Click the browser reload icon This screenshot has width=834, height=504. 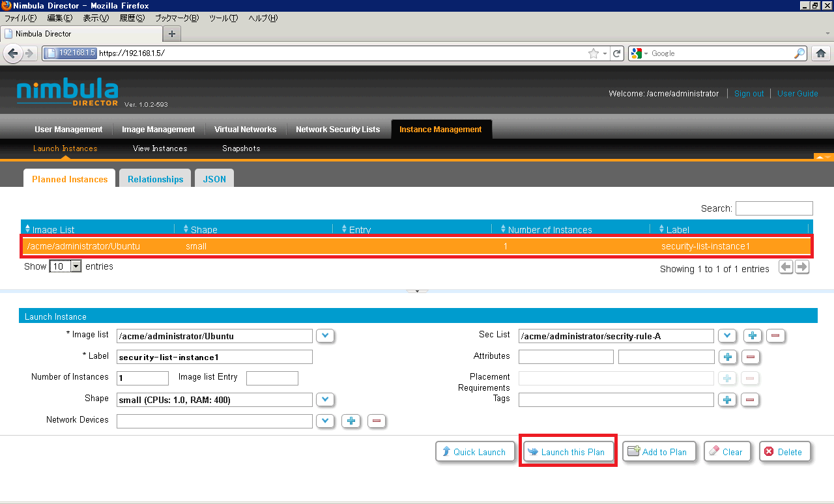pos(617,53)
